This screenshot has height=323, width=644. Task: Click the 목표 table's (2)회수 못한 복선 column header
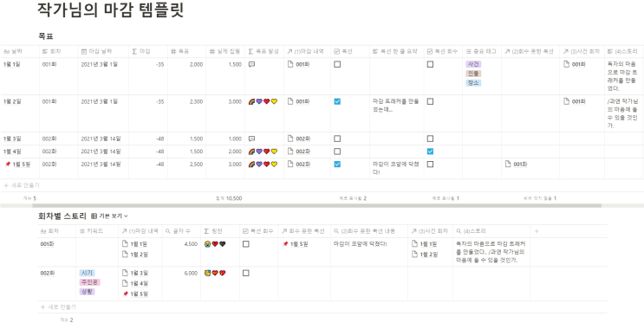point(530,51)
